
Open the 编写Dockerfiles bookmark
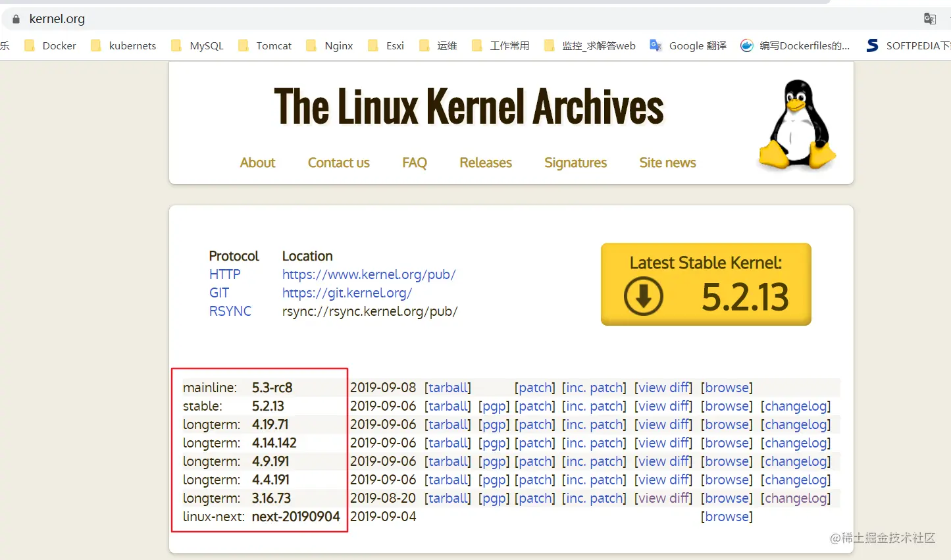pos(795,45)
